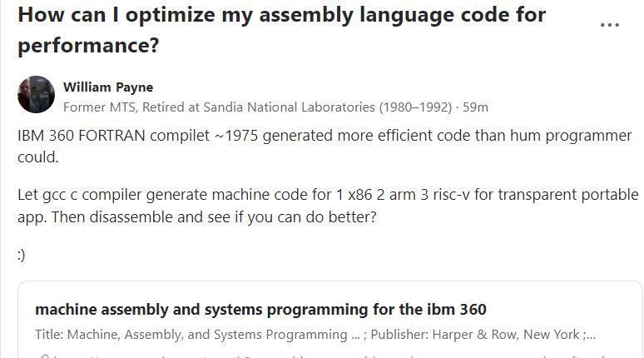Click the cut-off URL line in card
Image resolution: width=644 pixels, height=358 pixels.
[324, 356]
